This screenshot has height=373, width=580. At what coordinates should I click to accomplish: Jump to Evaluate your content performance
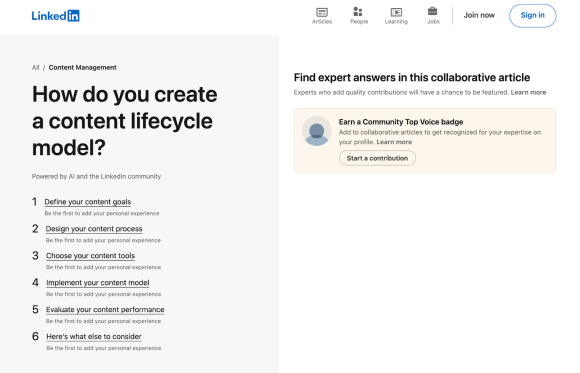point(105,310)
